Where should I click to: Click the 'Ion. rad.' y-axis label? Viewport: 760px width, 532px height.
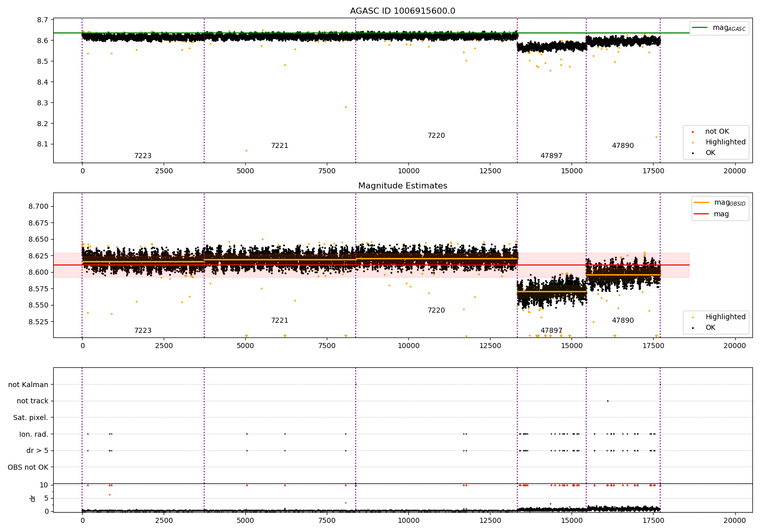(x=34, y=435)
